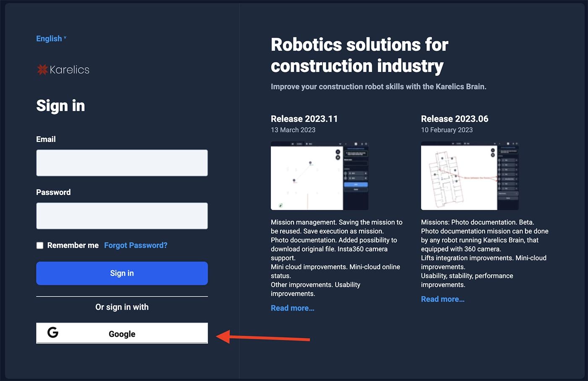588x381 pixels.
Task: Click the Karelics logo
Action: coord(63,69)
